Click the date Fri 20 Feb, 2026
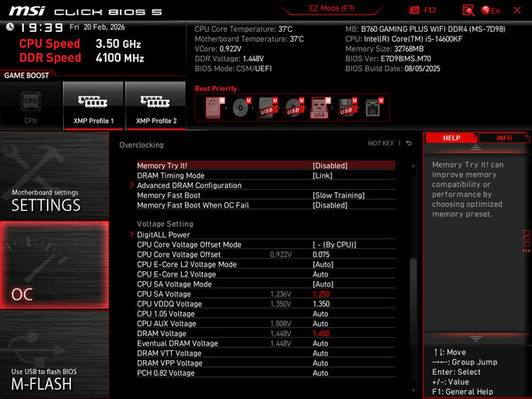The height and width of the screenshot is (399, 532). (x=97, y=27)
